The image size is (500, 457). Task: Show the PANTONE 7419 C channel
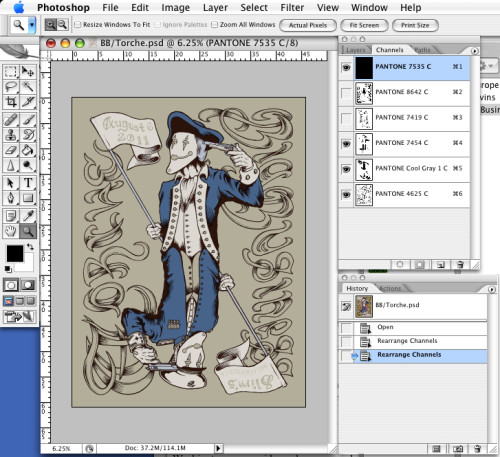click(x=346, y=118)
